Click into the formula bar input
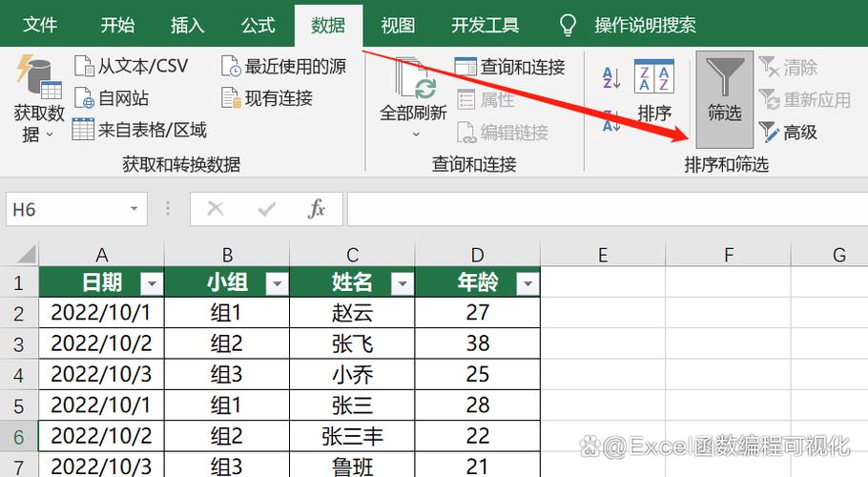Image resolution: width=868 pixels, height=477 pixels. pyautogui.click(x=608, y=209)
